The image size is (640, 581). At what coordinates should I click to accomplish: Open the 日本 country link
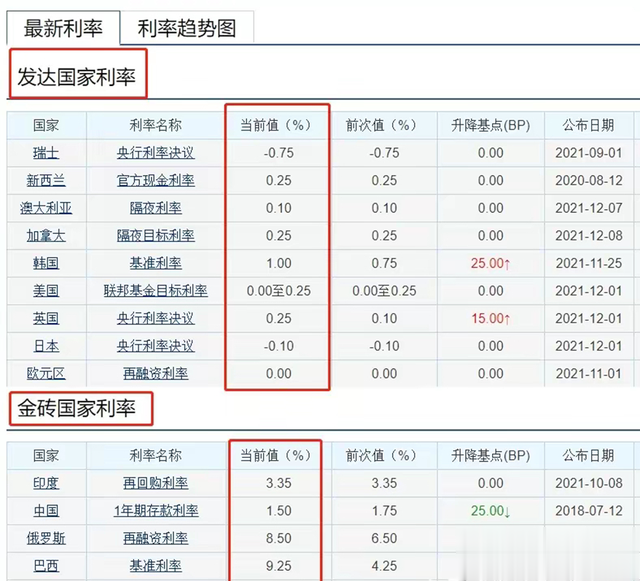coord(46,346)
